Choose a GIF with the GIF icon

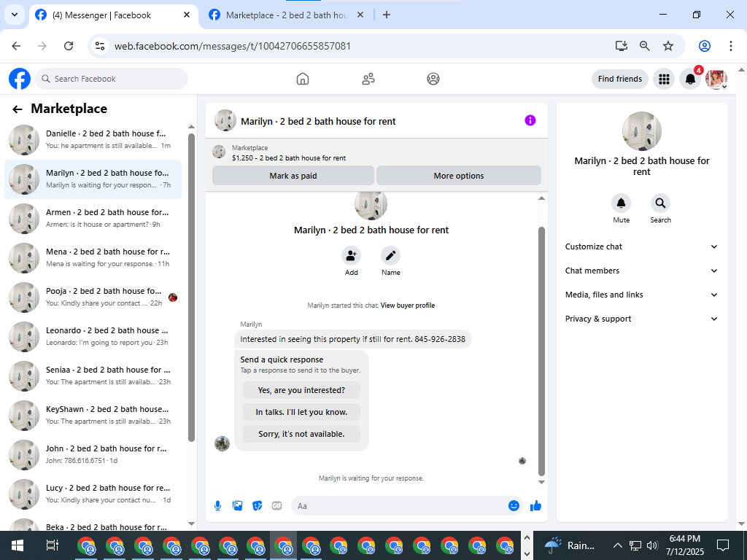[x=276, y=506]
